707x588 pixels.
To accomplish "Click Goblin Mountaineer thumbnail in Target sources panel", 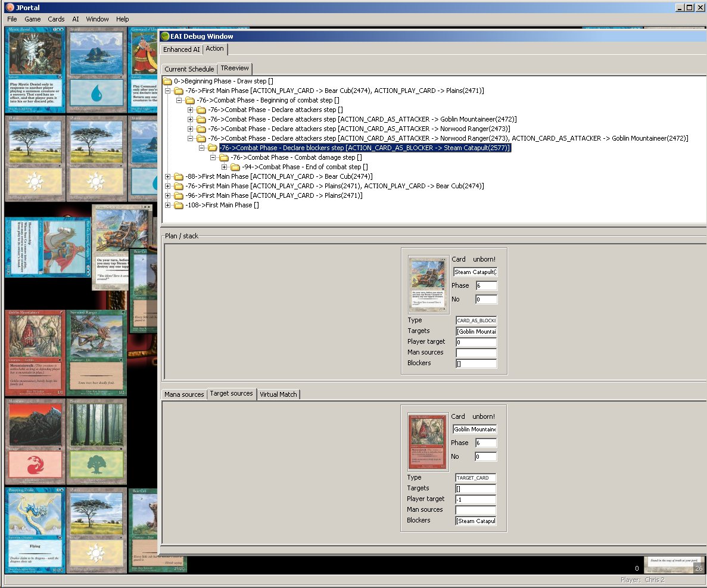I will coord(428,442).
